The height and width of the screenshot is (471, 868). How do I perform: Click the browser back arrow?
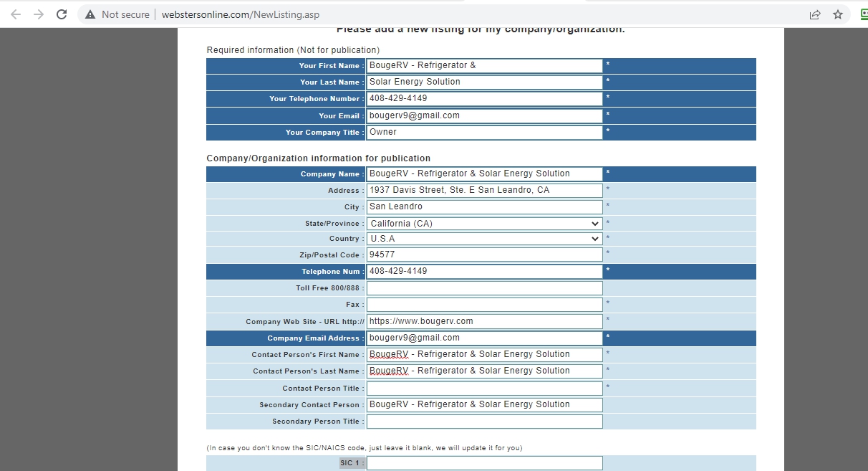(16, 14)
